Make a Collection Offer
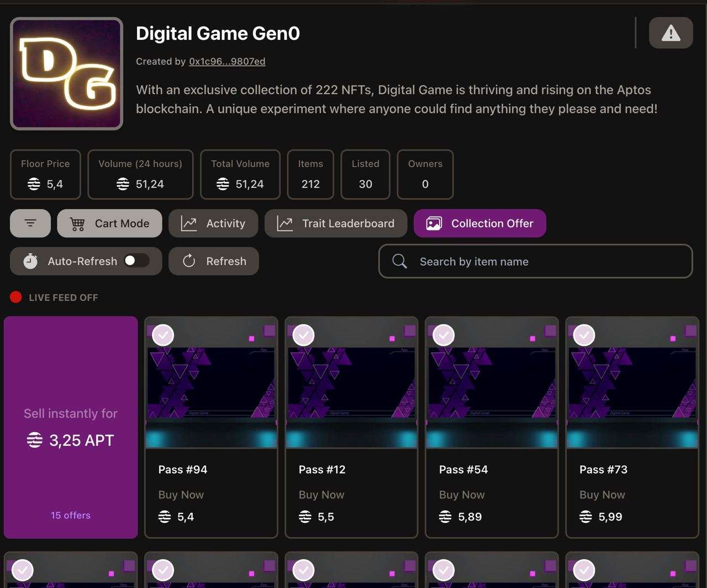This screenshot has height=588, width=707. 480,223
